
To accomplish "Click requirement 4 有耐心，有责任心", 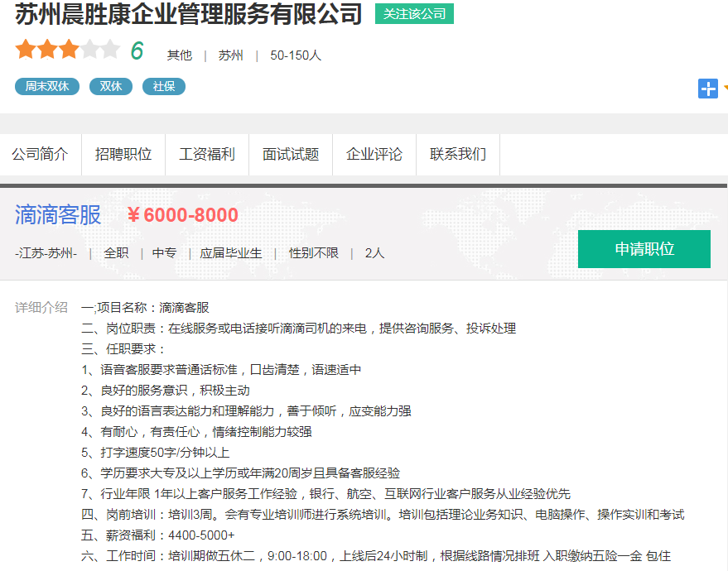I will point(196,432).
